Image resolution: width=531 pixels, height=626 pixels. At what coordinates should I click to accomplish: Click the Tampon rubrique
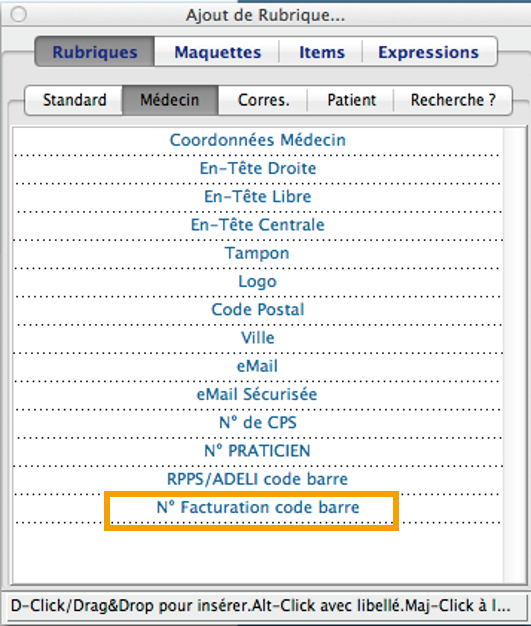coord(258,254)
